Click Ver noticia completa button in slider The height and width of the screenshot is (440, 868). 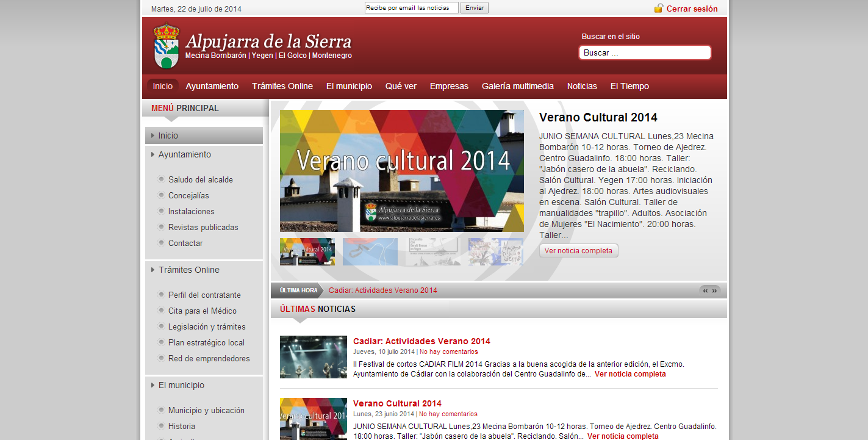(x=578, y=250)
